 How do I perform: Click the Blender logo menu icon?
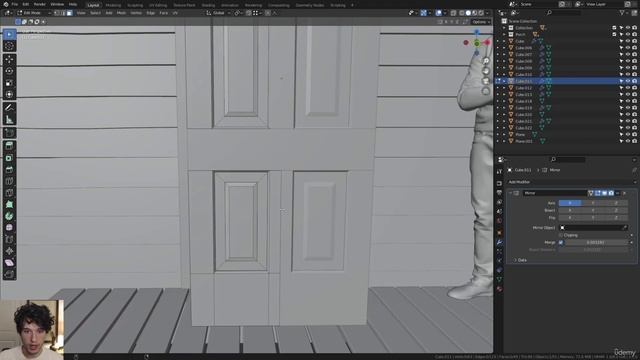[6, 4]
